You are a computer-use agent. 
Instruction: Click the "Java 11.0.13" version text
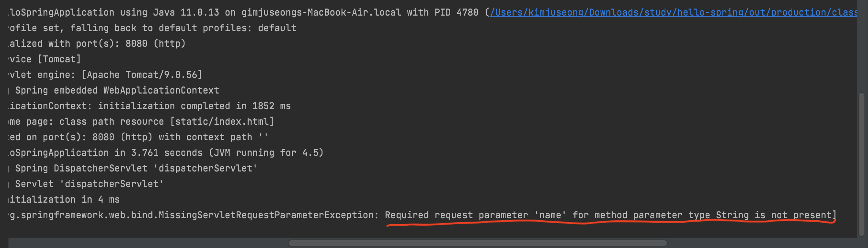coord(186,12)
